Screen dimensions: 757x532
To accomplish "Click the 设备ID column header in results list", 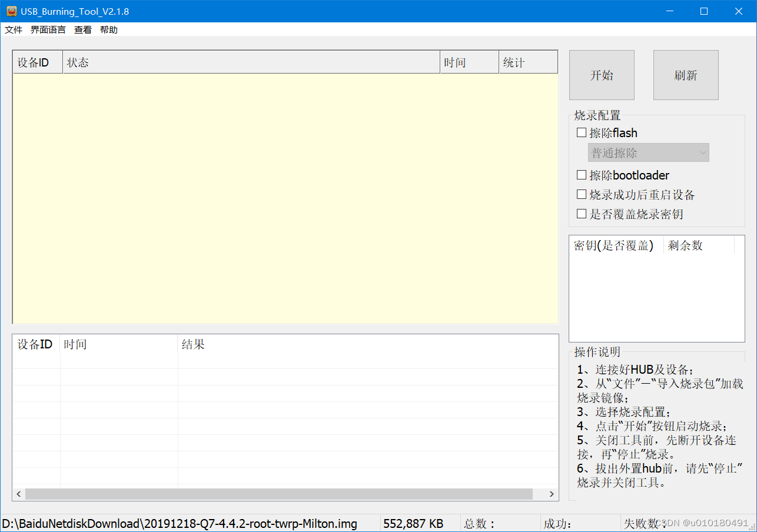I will [36, 344].
